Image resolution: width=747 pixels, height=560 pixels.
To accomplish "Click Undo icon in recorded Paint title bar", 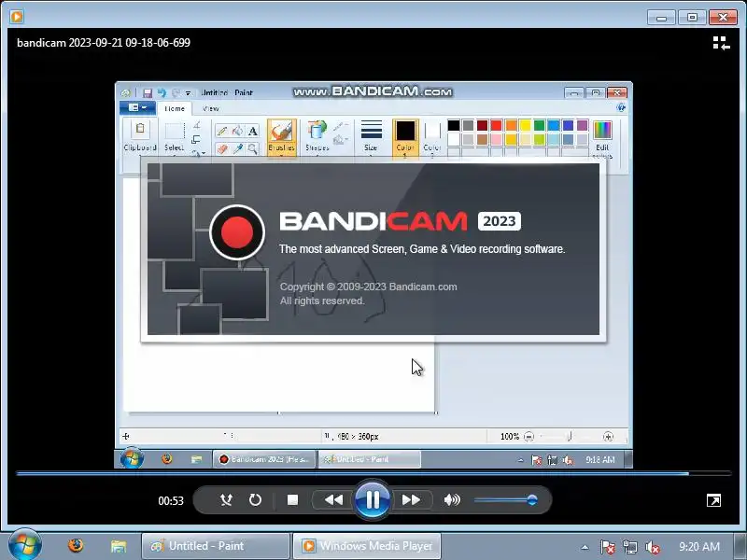I will tap(162, 92).
